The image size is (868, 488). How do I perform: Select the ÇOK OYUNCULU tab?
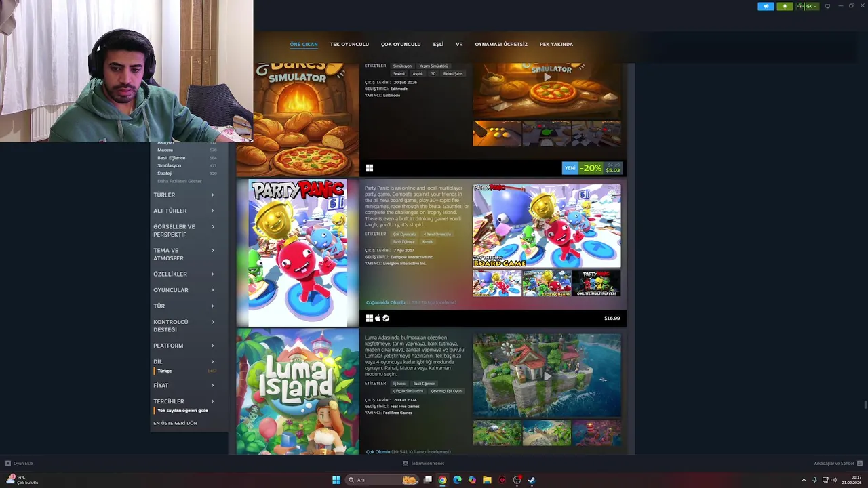click(x=401, y=44)
